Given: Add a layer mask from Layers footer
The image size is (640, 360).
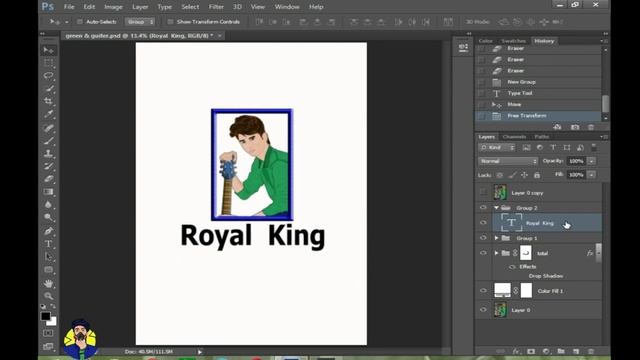Looking at the screenshot, I should (531, 351).
